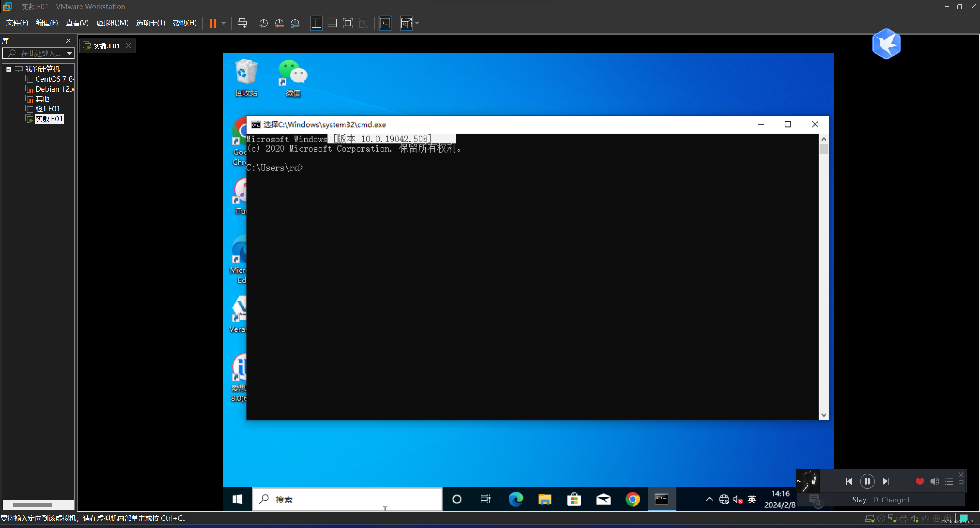
Task: Open the snapshot manager icon
Action: [295, 23]
